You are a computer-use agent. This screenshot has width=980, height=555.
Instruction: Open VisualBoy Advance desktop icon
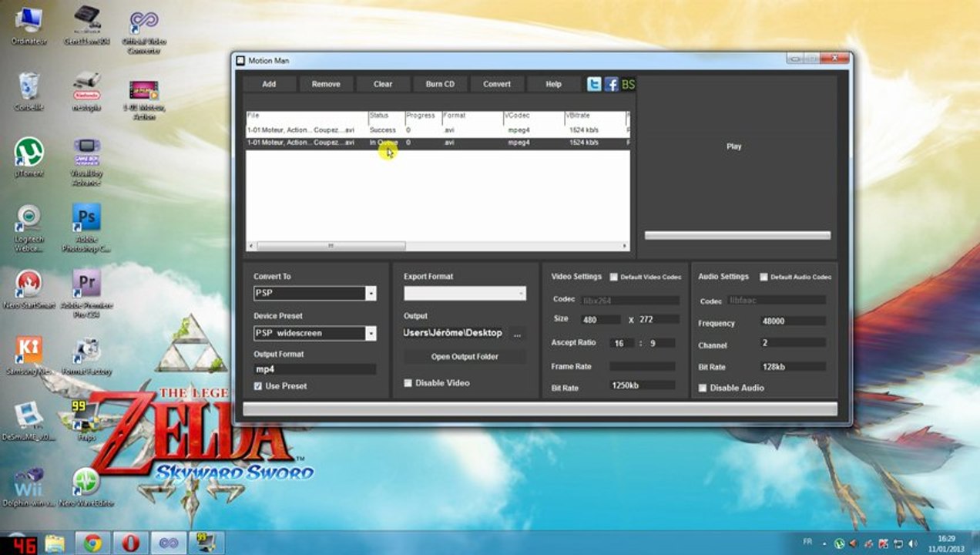(x=86, y=160)
